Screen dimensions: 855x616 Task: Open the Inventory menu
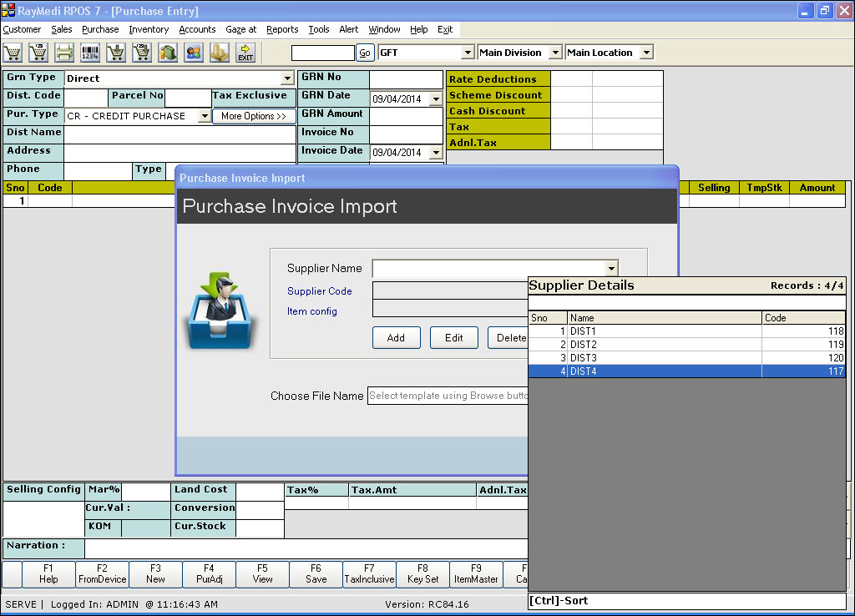coord(149,29)
